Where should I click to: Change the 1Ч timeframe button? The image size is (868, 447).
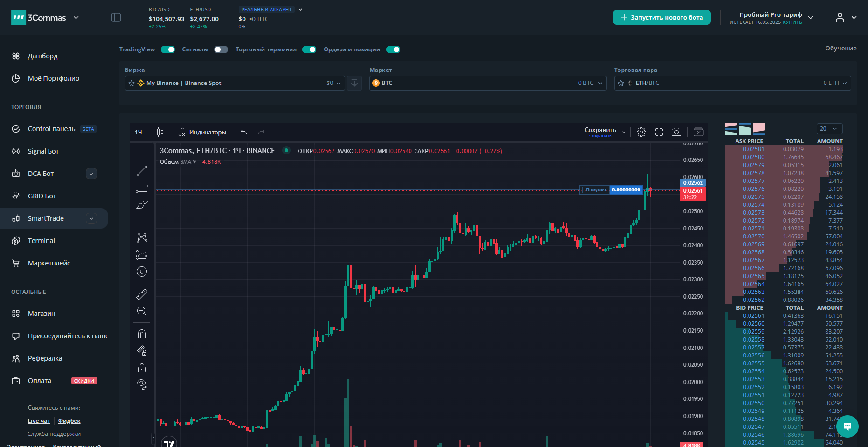139,132
